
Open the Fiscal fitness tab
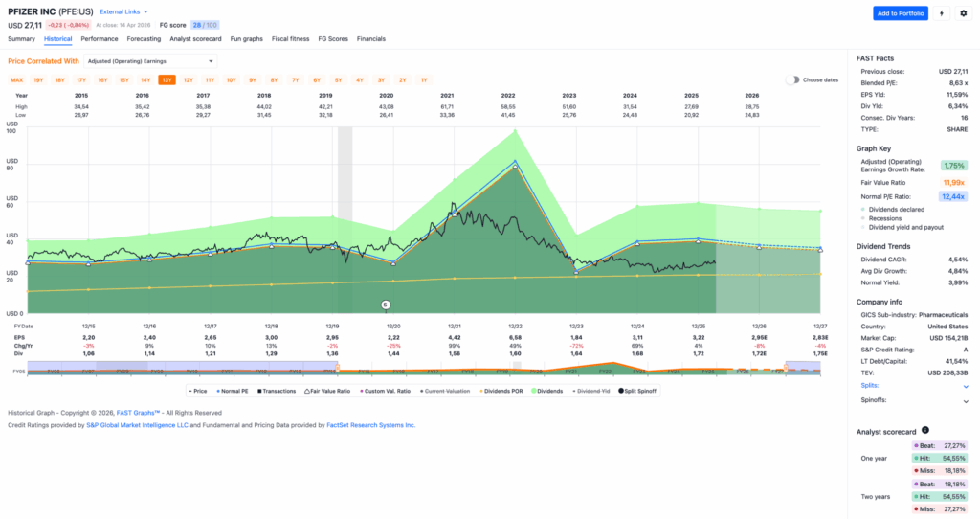tap(290, 39)
